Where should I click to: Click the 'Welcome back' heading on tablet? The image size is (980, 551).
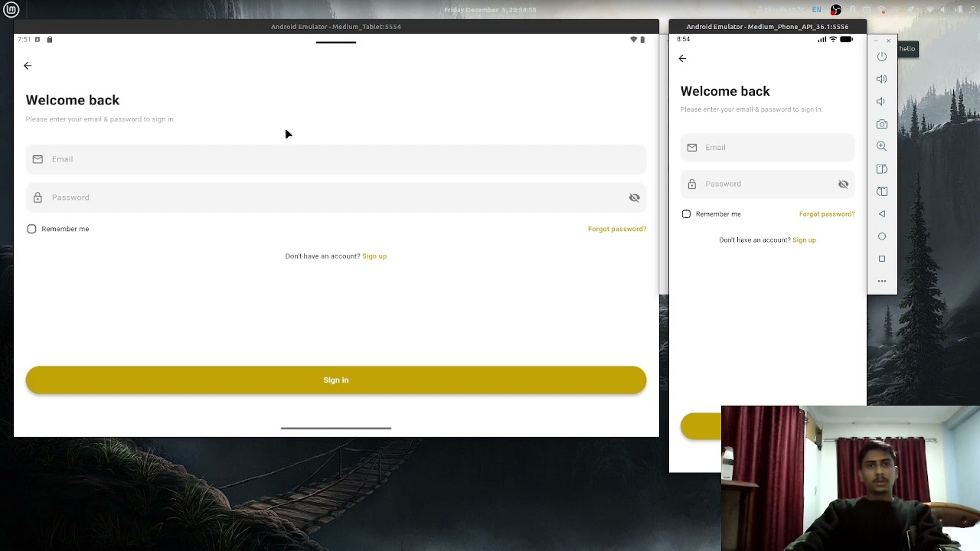click(73, 100)
